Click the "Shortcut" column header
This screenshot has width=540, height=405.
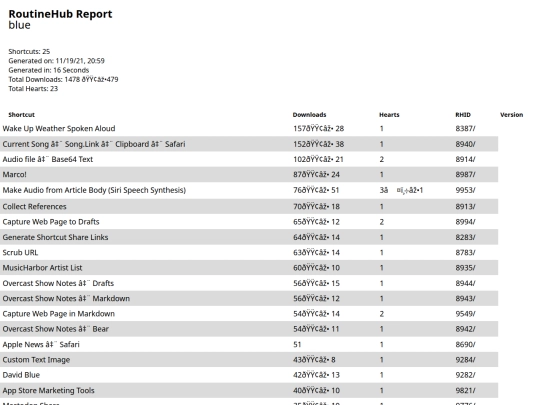pyautogui.click(x=21, y=115)
